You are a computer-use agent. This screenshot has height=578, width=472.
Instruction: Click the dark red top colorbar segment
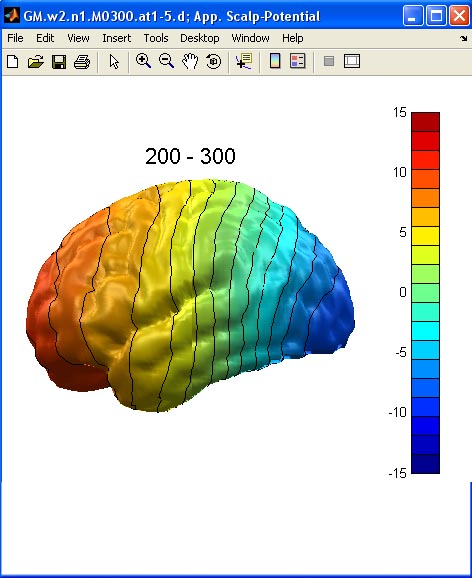[426, 122]
